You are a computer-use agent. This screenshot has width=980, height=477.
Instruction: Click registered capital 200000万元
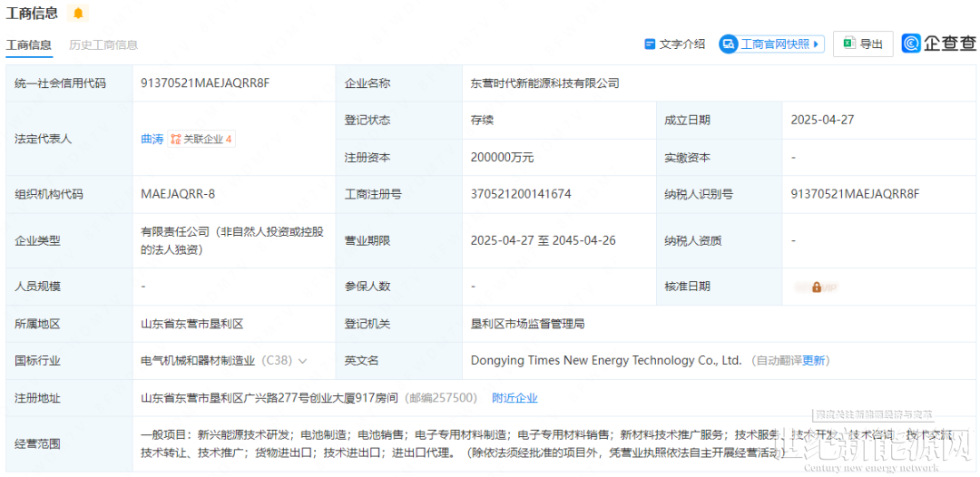(x=503, y=158)
